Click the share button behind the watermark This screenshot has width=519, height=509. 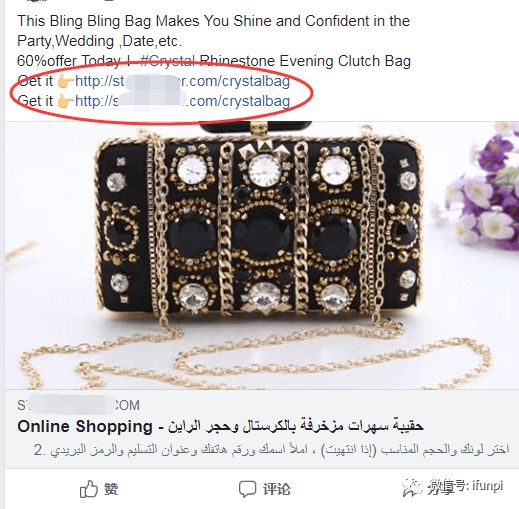[442, 489]
